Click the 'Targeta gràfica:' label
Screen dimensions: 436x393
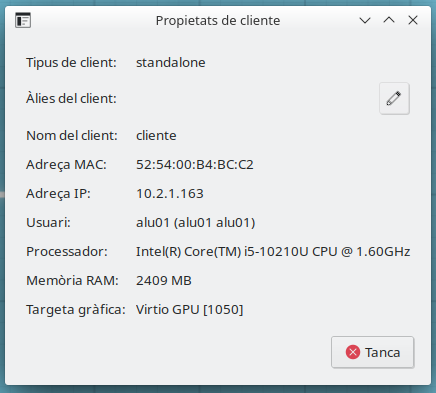(76, 310)
